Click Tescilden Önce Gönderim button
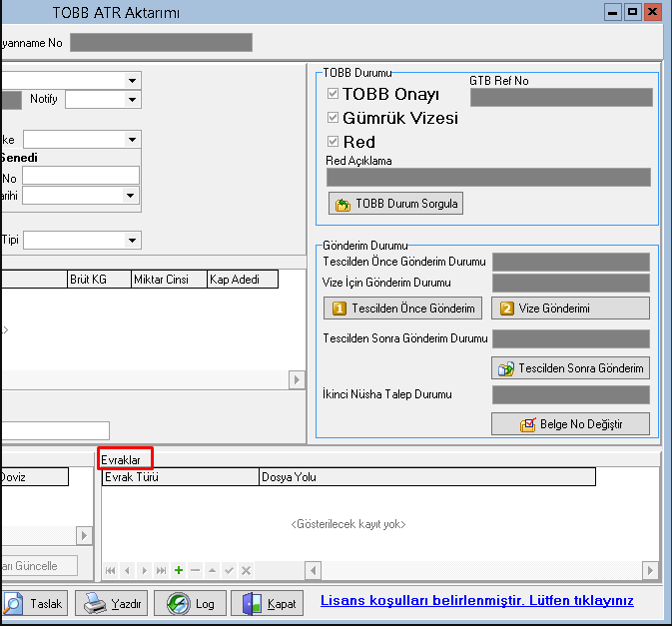The image size is (672, 626). click(402, 309)
